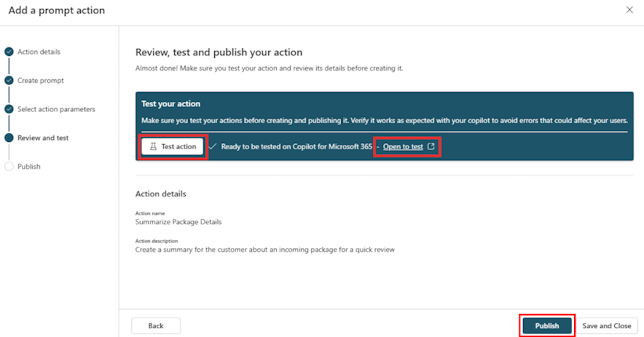This screenshot has height=337, width=644.
Task: Navigate to the Publish step in sidebar
Action: click(x=29, y=167)
